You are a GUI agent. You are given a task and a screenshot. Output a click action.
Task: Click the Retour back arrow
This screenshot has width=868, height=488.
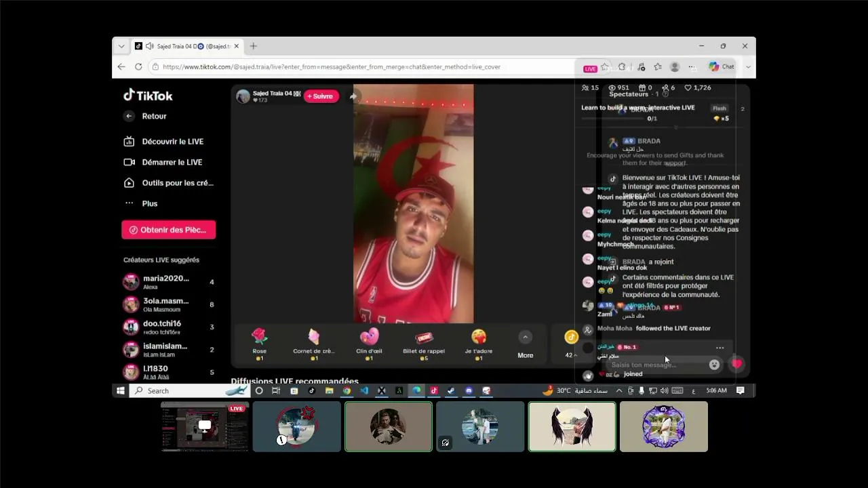[129, 116]
